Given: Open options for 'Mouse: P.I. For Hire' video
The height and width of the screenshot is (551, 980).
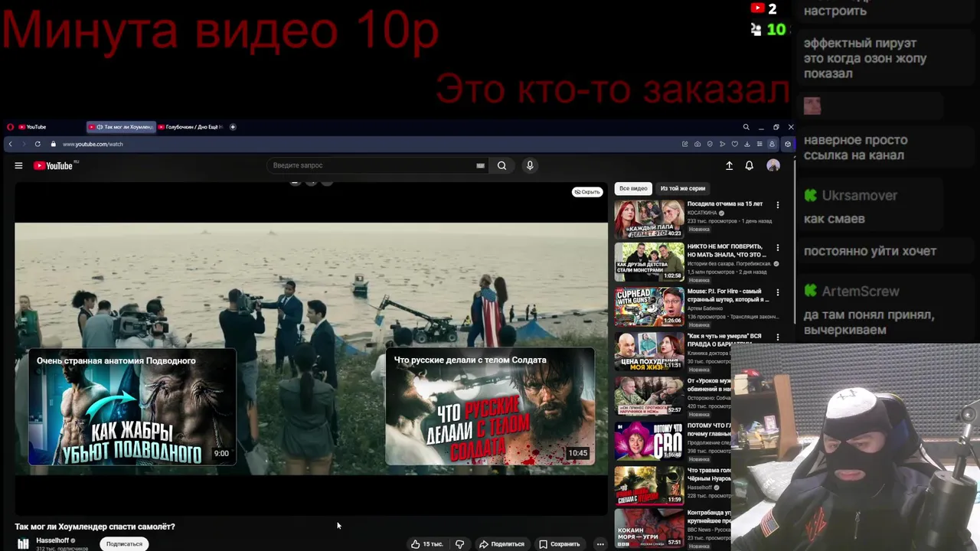Looking at the screenshot, I should click(778, 292).
